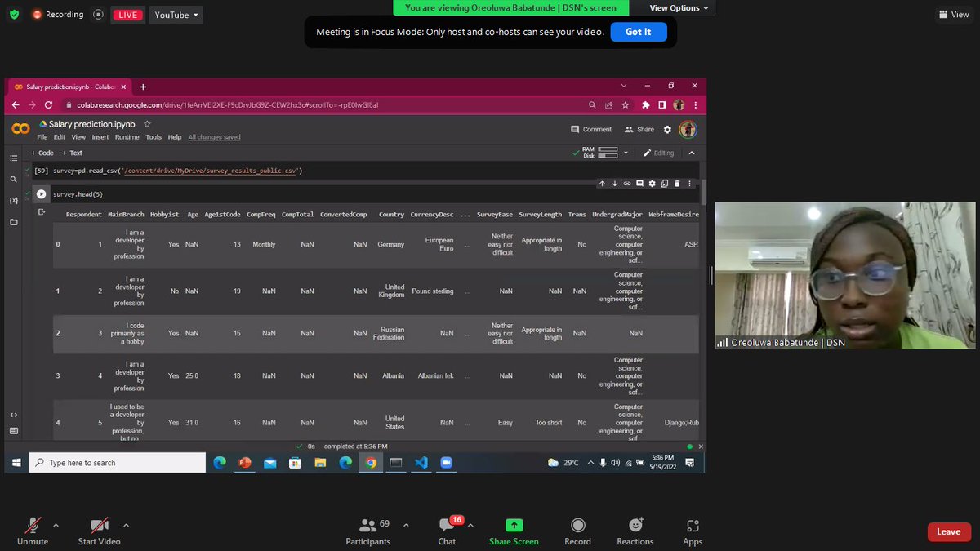Open PowerPoint from Windows taskbar
Viewport: 980px width, 551px height.
click(x=244, y=463)
